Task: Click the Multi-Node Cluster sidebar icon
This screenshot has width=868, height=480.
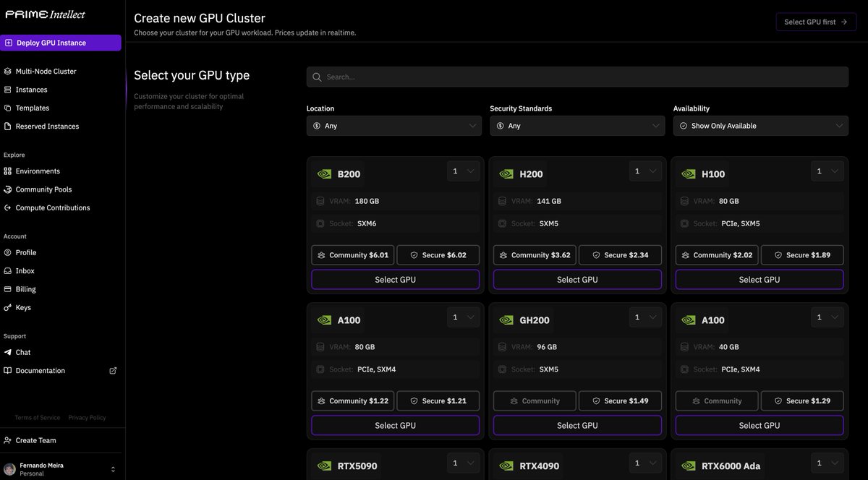Action: 8,72
